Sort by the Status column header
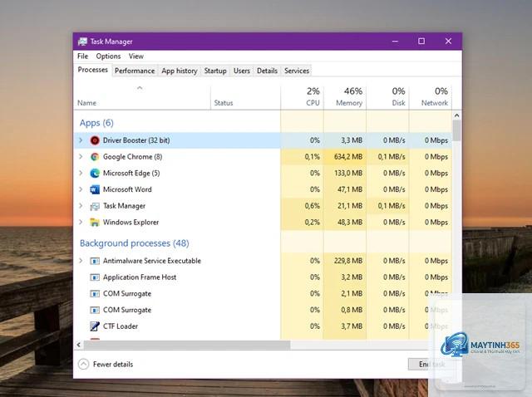Screen dimensions: 532x397 click(246, 98)
